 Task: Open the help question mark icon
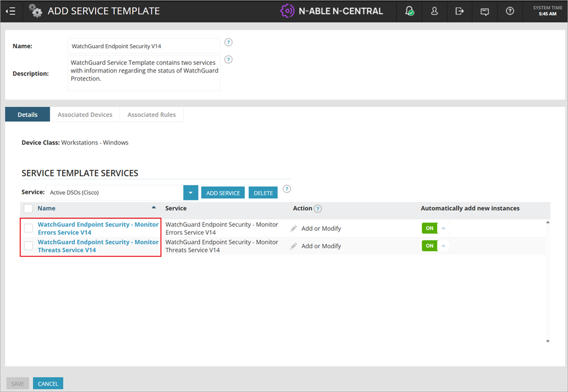click(510, 11)
